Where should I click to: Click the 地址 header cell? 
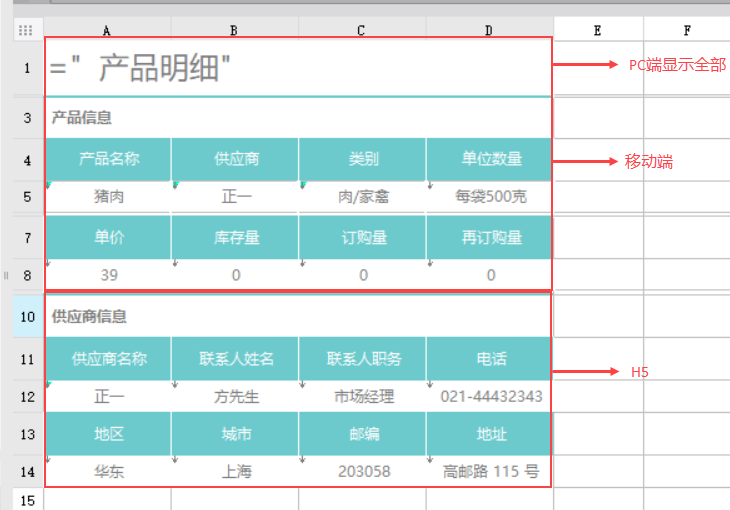(489, 434)
